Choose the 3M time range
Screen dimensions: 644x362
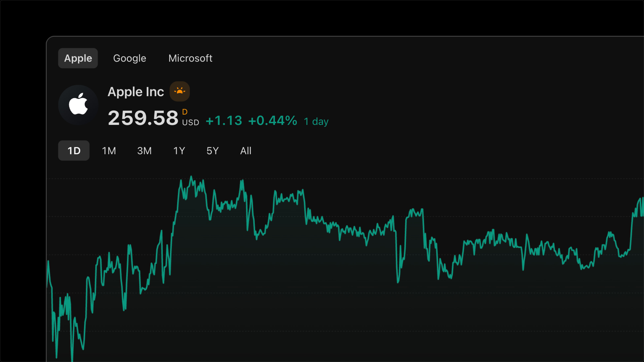coord(144,151)
